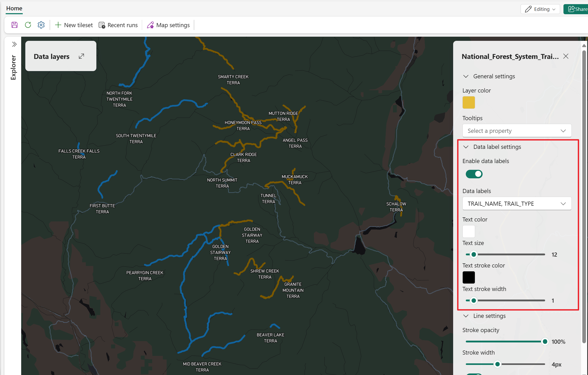588x375 pixels.
Task: Open the Tooltips property selector
Action: (x=517, y=131)
